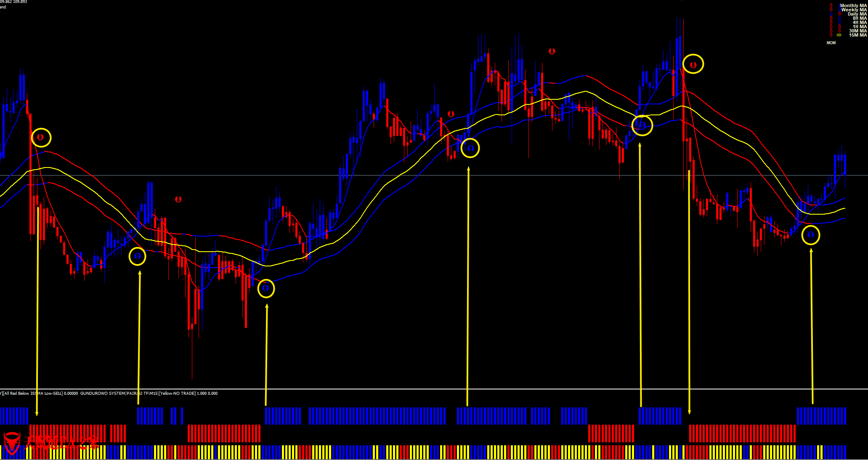Screen dimensions: 868x460
Task: Click the red histogram block below the far-right price drop
Action: coord(742,433)
